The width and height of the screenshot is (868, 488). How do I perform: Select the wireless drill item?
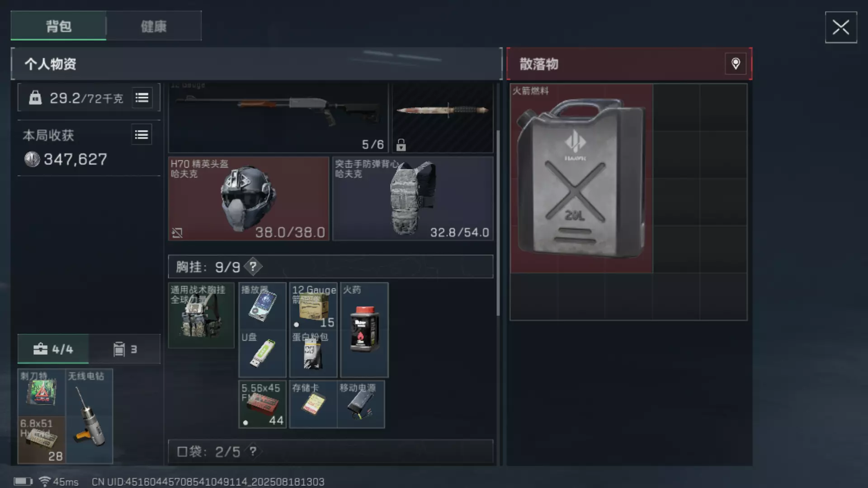[89, 416]
